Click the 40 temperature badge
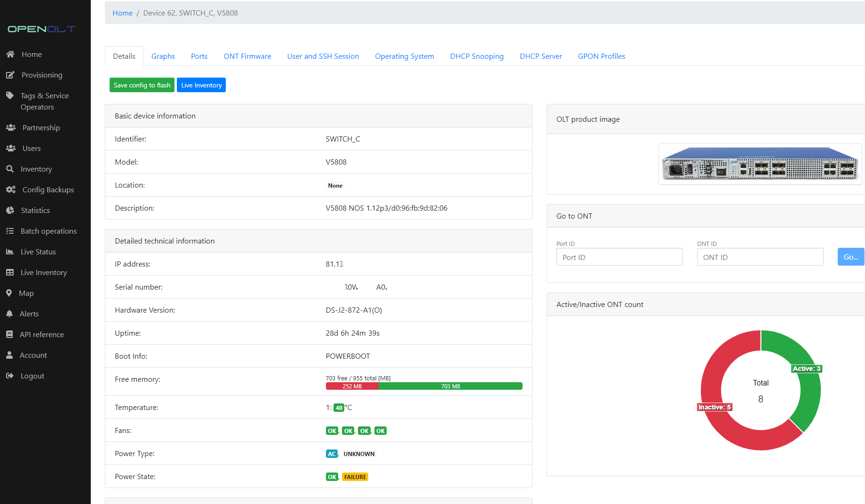 339,408
